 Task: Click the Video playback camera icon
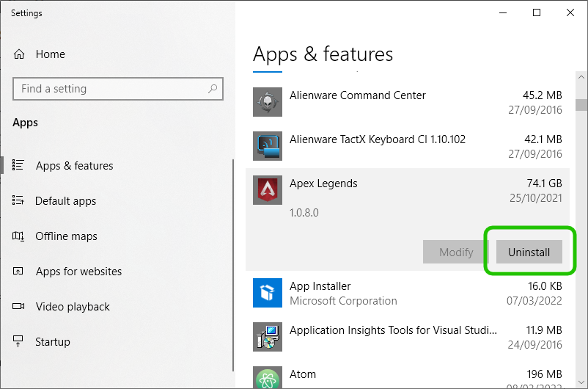pyautogui.click(x=18, y=306)
